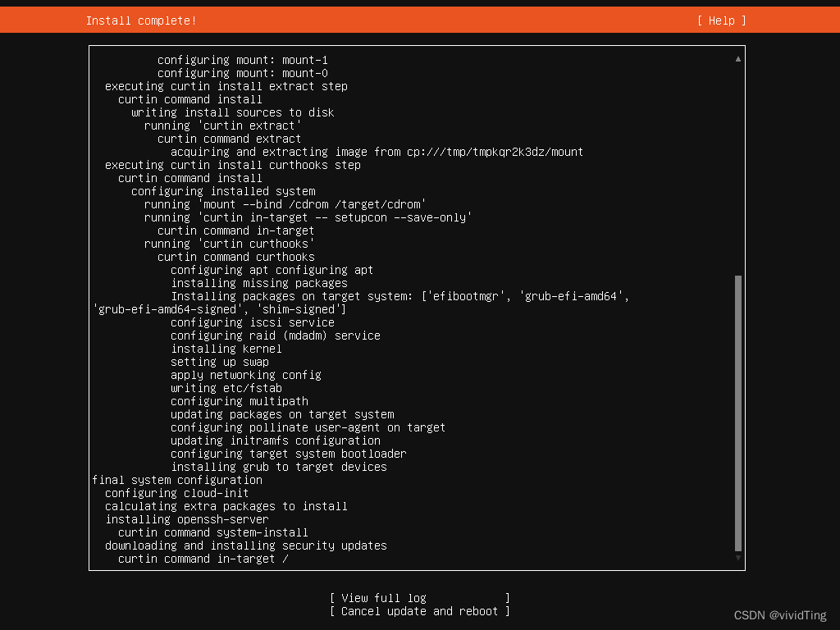Select Cancel update and reboot

click(x=420, y=611)
